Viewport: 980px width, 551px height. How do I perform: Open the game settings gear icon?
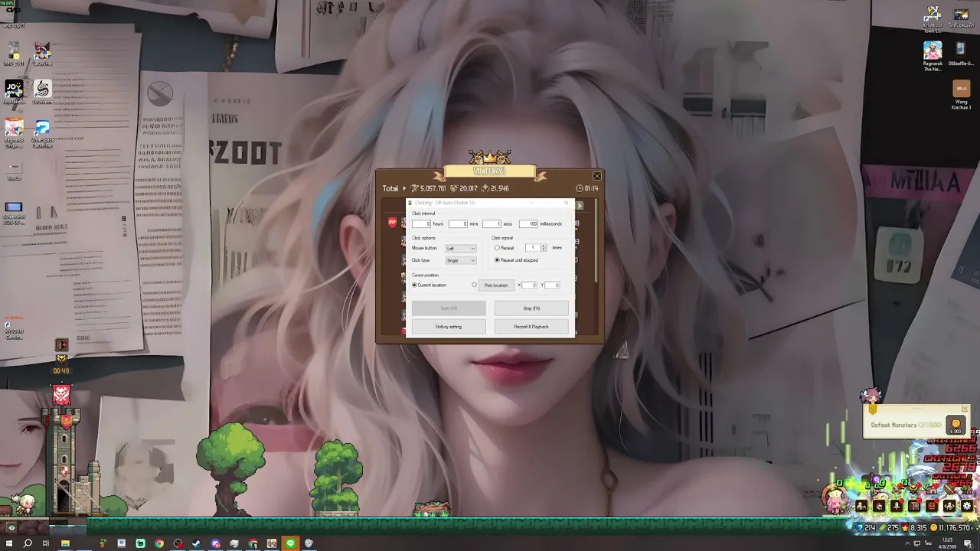[967, 506]
